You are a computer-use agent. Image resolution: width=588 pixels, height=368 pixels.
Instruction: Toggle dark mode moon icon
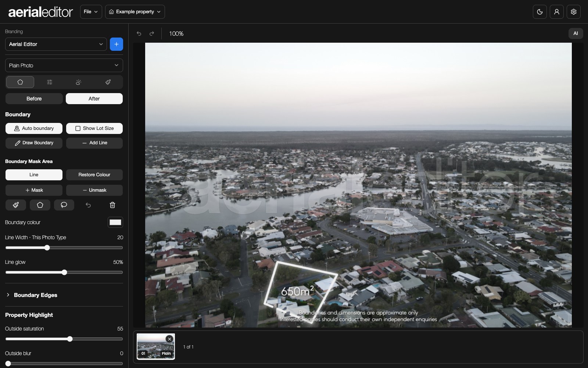[x=540, y=12]
